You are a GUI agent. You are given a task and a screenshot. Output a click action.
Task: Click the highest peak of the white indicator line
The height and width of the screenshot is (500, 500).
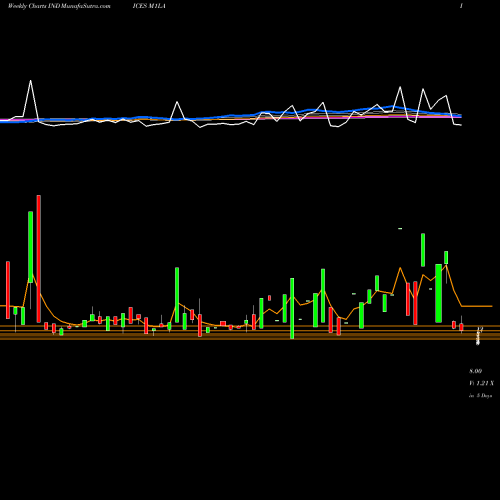[x=31, y=81]
